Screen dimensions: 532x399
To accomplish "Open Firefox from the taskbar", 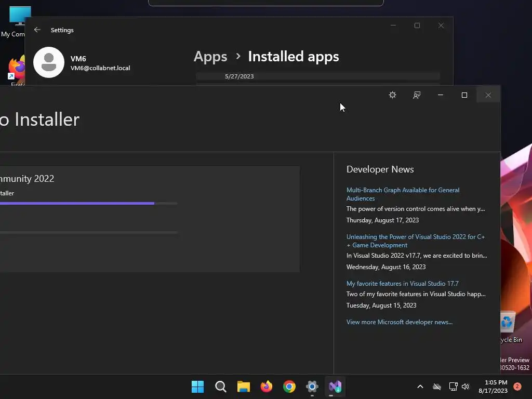I will (x=267, y=387).
